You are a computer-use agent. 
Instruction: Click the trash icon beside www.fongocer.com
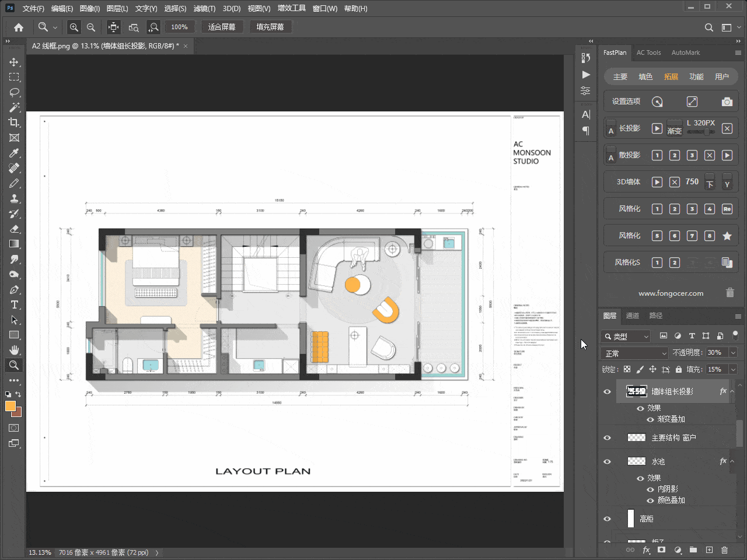(729, 293)
